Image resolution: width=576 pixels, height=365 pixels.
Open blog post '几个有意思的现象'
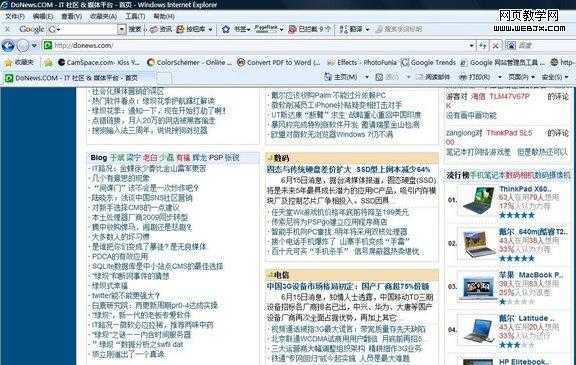120,178
